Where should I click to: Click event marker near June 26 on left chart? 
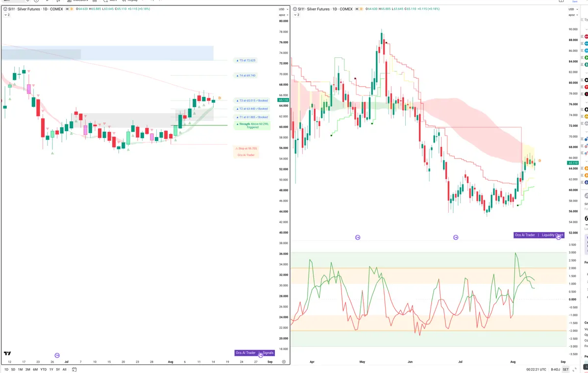pos(57,355)
